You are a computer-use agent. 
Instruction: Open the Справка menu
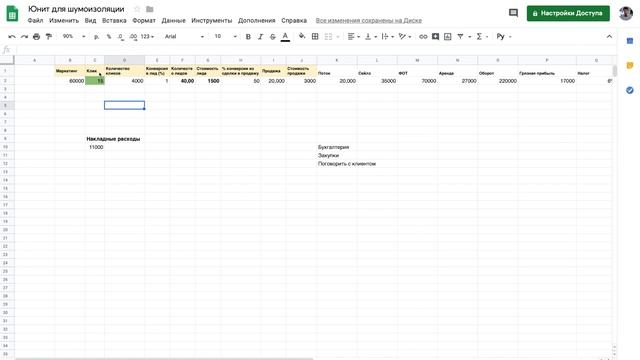tap(294, 20)
